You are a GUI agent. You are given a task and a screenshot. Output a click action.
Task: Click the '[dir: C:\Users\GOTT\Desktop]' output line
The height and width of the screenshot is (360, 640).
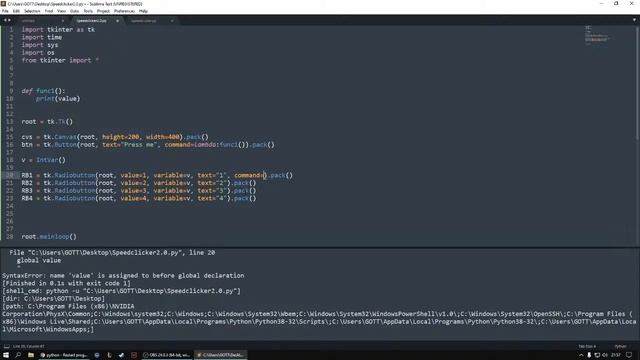click(x=53, y=299)
